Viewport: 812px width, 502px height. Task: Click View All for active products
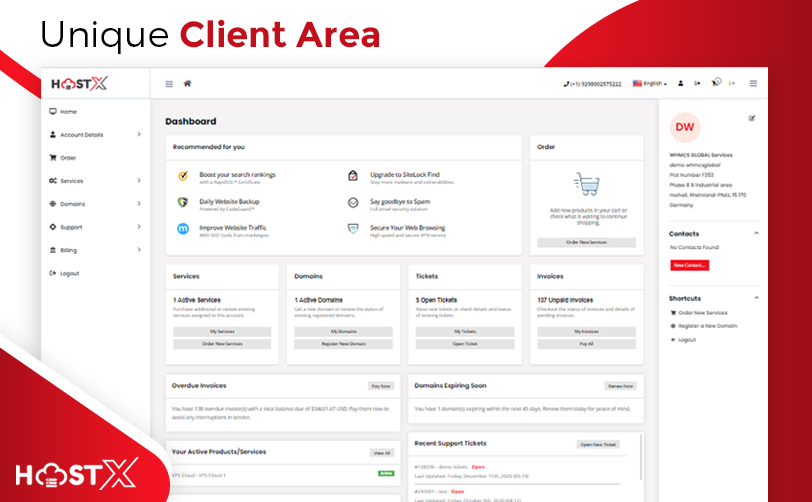[x=382, y=453]
